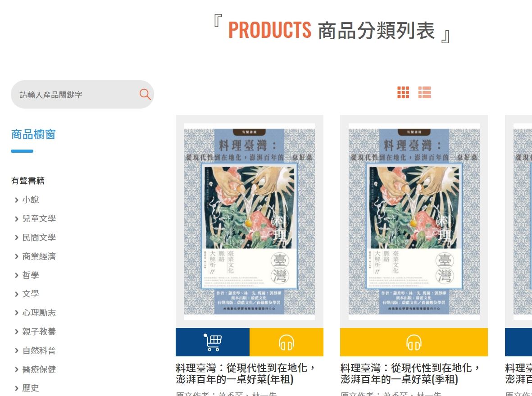
Task: Open the 季租 book cover thumbnail
Action: click(x=414, y=222)
